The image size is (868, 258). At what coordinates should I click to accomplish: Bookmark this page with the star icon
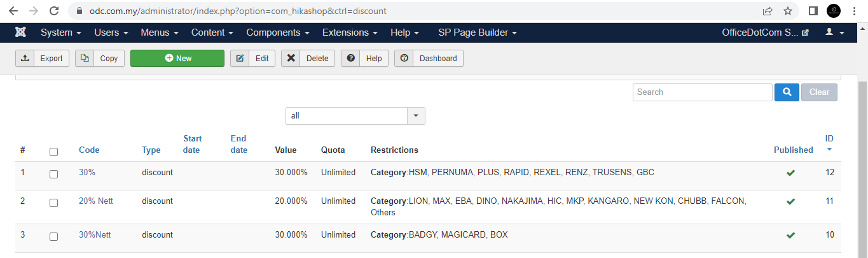click(x=788, y=11)
